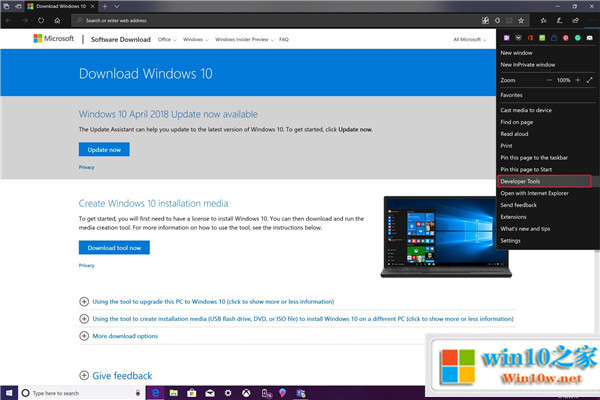Click the Microsoft logo link
The width and height of the screenshot is (600, 400).
54,39
